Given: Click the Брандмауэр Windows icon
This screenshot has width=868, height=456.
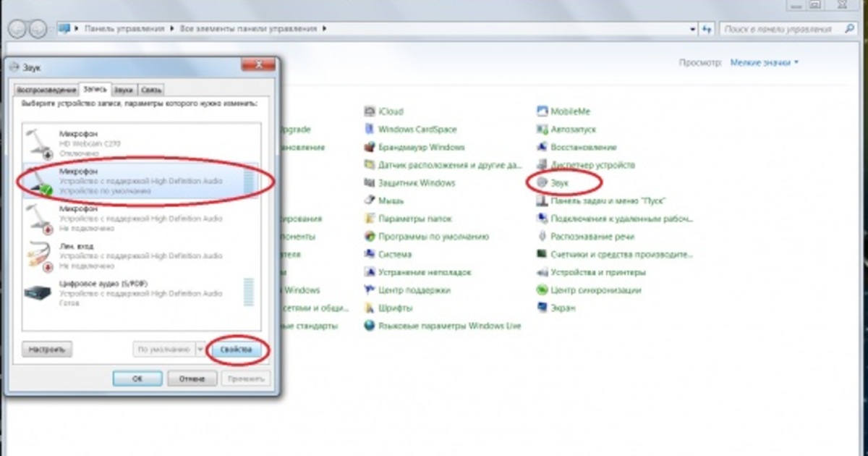Looking at the screenshot, I should [370, 148].
